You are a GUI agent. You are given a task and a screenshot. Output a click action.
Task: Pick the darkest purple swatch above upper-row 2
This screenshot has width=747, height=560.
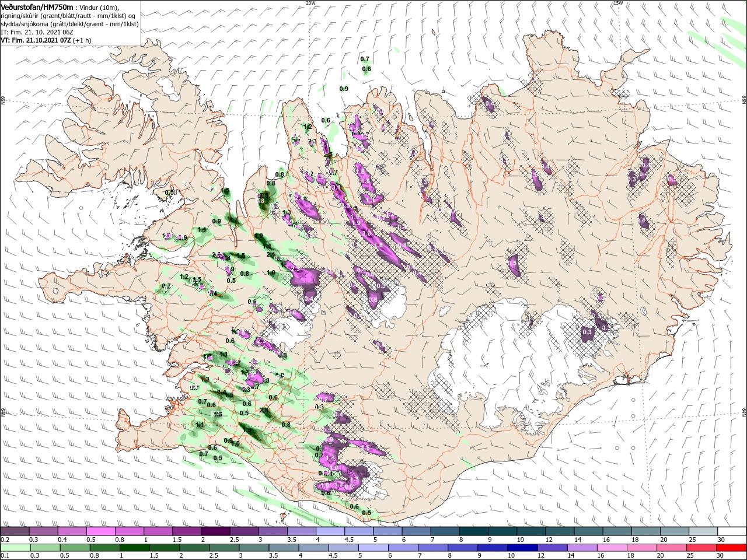tap(215, 531)
